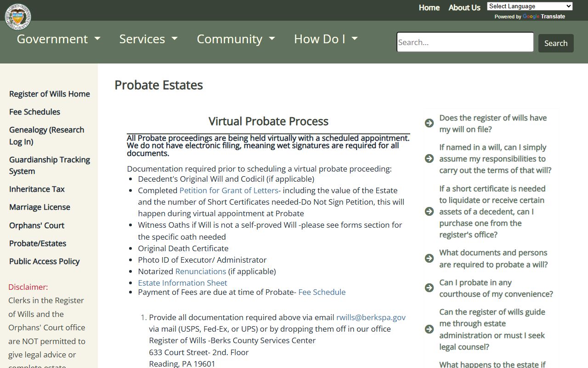Viewport: 588px width, 368px height.
Task: Open question about purchasing a short certificate
Action: (492, 212)
